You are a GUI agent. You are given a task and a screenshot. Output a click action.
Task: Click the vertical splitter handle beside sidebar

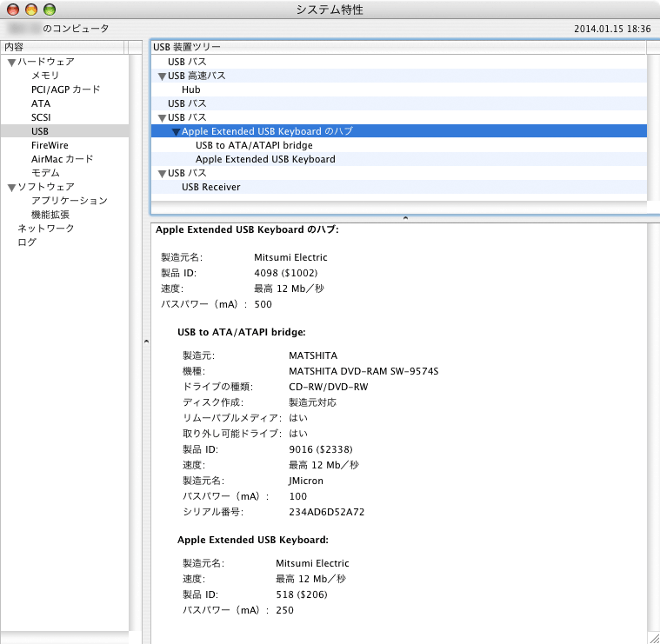[146, 342]
